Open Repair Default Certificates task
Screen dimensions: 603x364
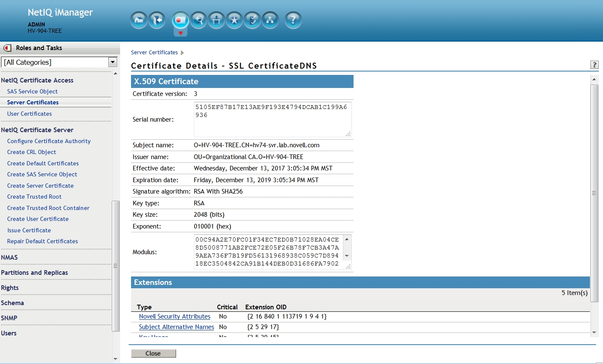coord(43,241)
